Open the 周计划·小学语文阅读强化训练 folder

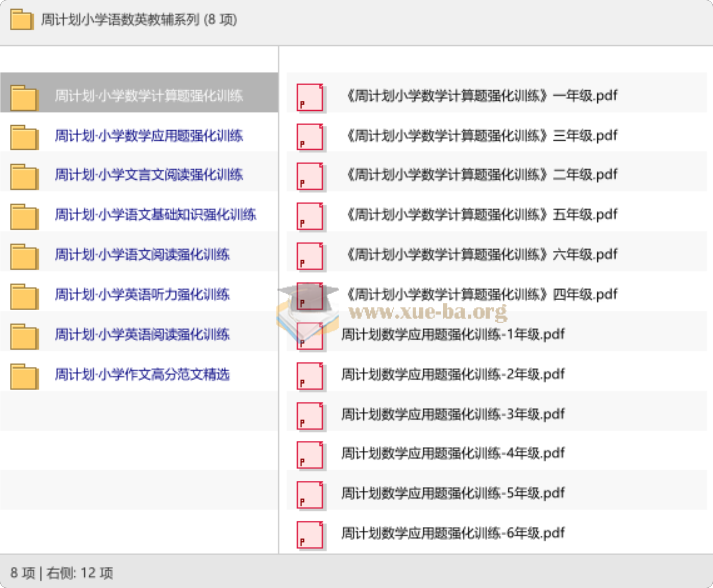click(142, 255)
